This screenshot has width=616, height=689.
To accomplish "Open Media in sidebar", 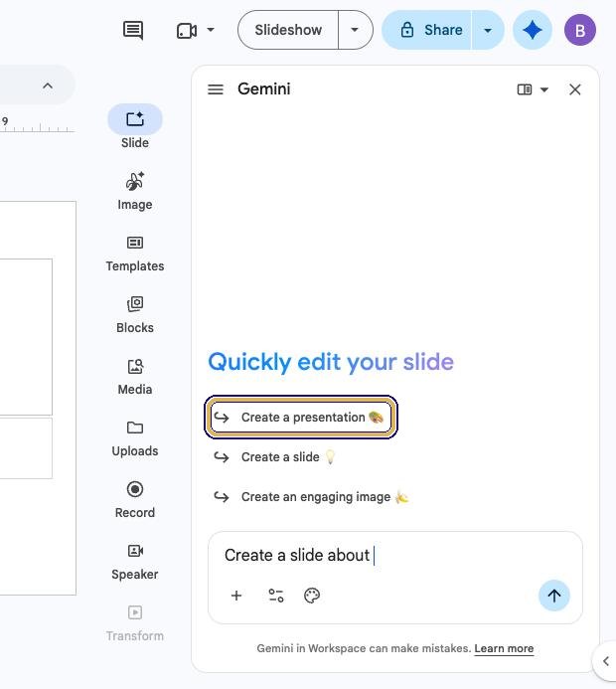I will click(135, 377).
